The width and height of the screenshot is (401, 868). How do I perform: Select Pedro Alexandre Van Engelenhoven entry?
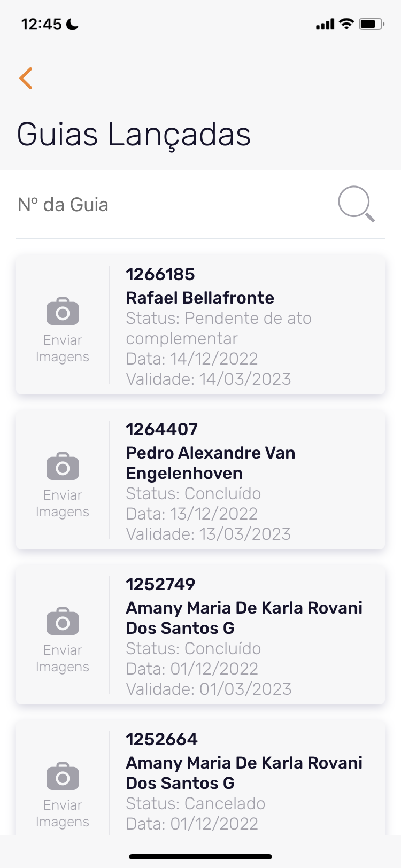click(x=211, y=463)
